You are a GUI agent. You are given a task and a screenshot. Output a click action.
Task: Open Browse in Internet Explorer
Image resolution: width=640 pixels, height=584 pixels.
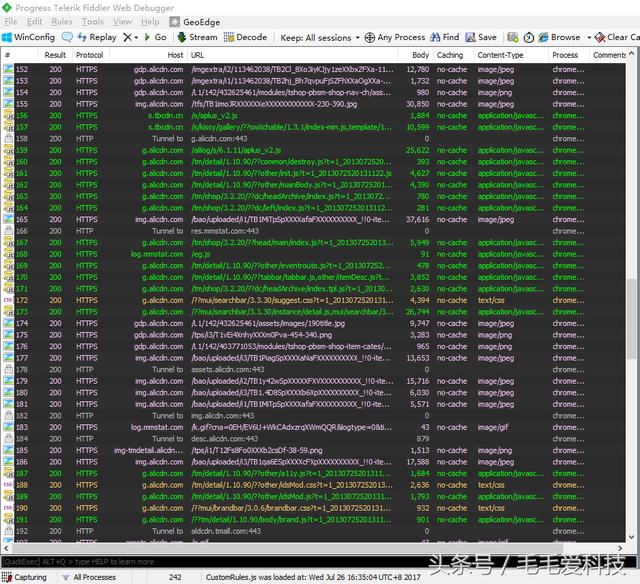pyautogui.click(x=560, y=37)
